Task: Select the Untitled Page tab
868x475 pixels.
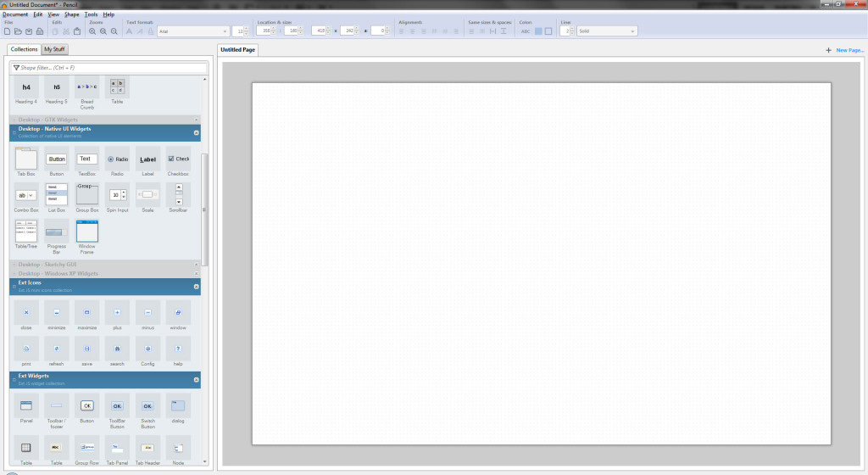Action: click(x=237, y=50)
